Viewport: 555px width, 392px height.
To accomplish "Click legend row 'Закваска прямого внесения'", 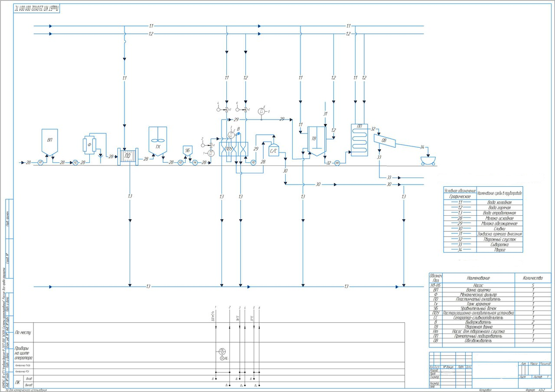I will (483, 234).
